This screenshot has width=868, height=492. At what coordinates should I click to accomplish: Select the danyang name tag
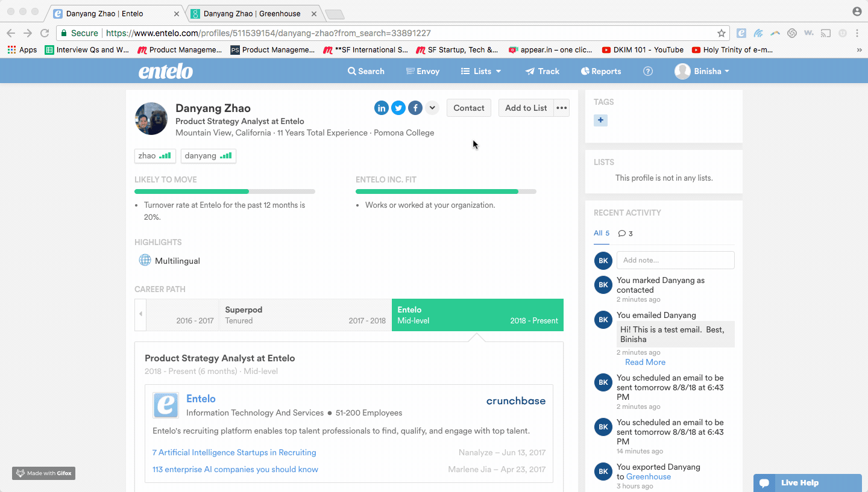(x=209, y=156)
